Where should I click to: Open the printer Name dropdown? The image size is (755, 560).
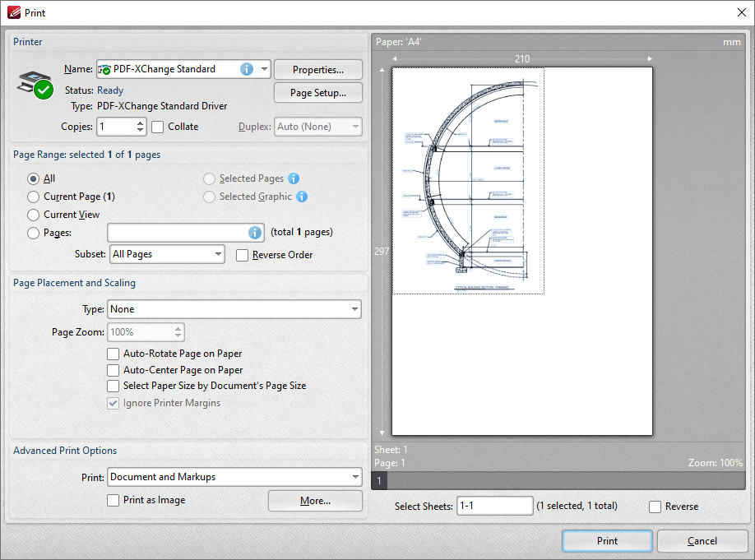tap(264, 69)
